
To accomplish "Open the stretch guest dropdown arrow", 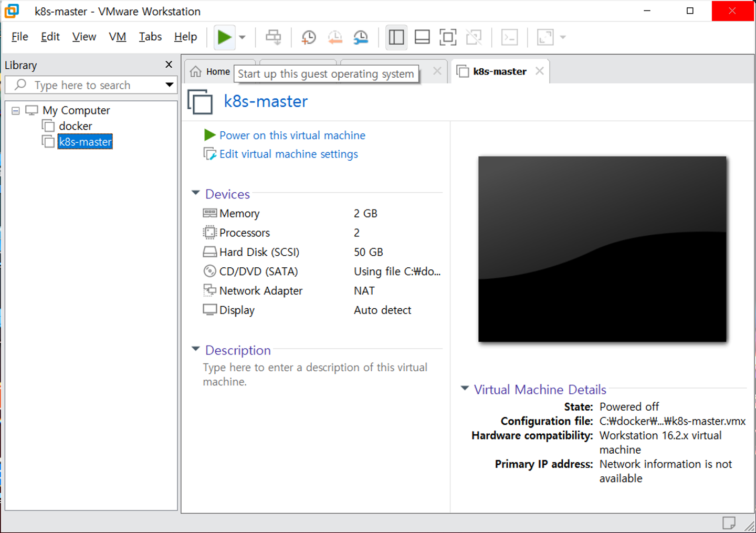I will pos(563,37).
